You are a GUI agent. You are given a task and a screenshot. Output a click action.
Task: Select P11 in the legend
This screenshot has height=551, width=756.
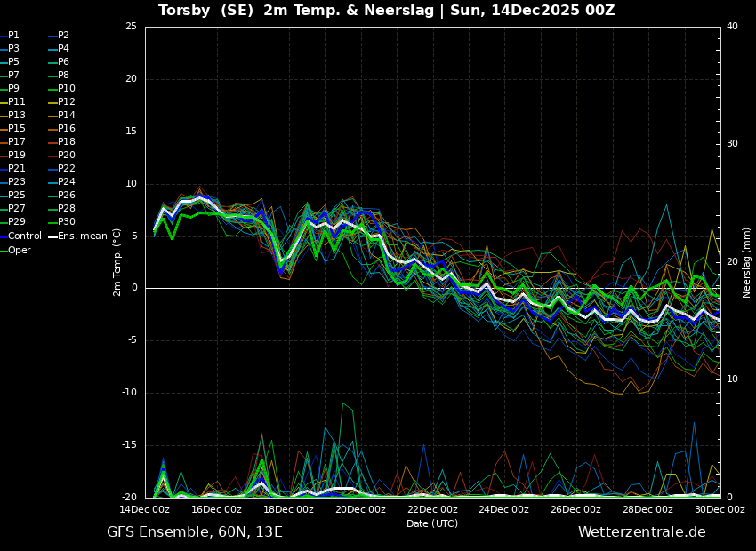click(x=13, y=101)
